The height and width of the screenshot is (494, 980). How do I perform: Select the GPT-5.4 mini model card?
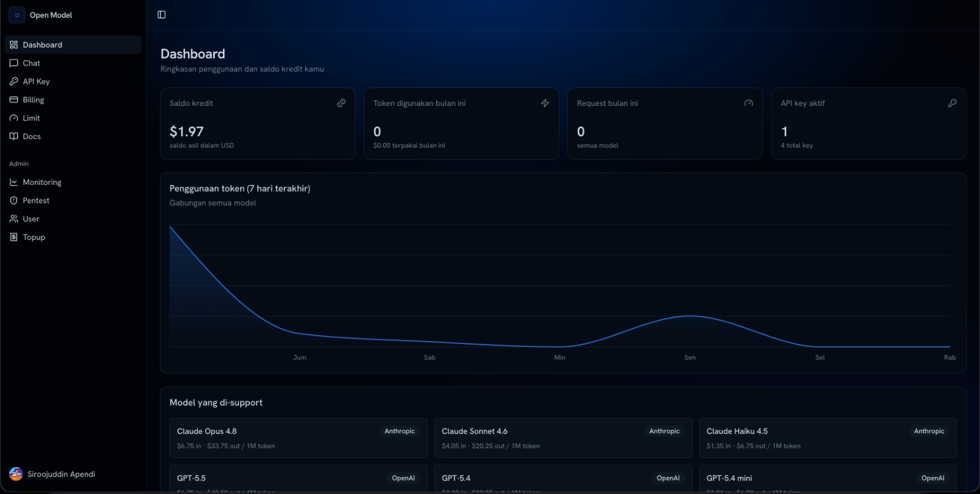[x=828, y=479]
